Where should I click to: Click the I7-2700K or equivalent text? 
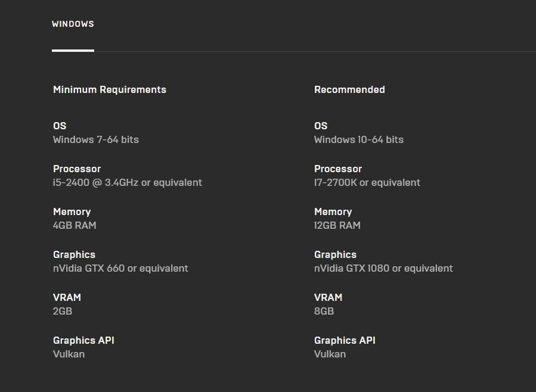pyautogui.click(x=367, y=182)
